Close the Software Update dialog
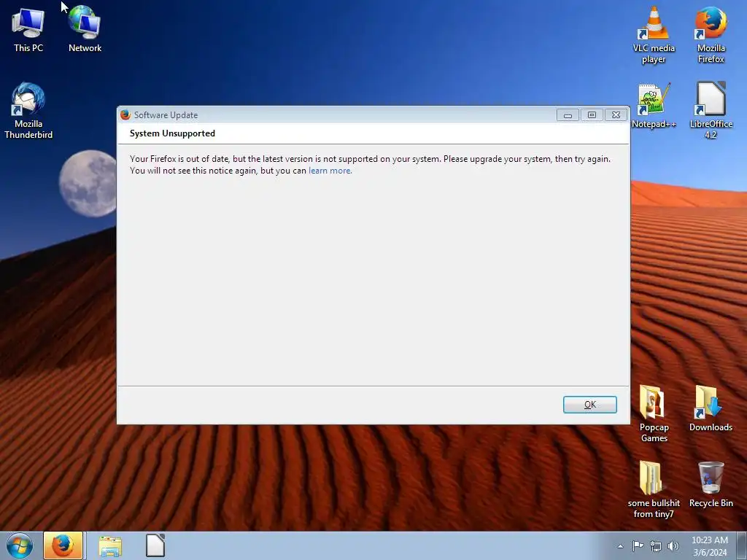 coord(616,114)
